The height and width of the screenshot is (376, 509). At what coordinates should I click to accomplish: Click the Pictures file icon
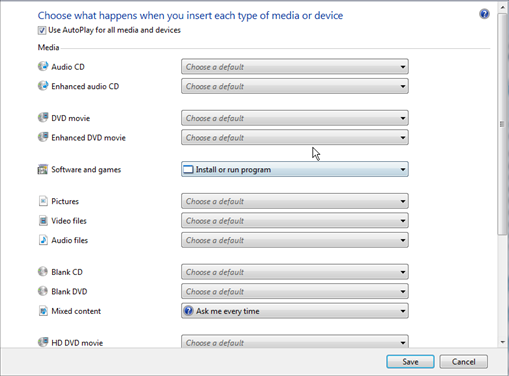[43, 201]
